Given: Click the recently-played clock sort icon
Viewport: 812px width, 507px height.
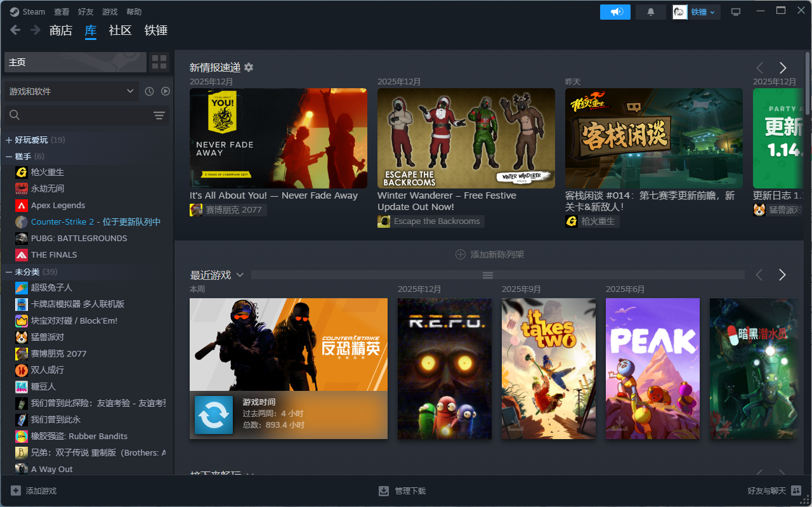Looking at the screenshot, I should (148, 91).
